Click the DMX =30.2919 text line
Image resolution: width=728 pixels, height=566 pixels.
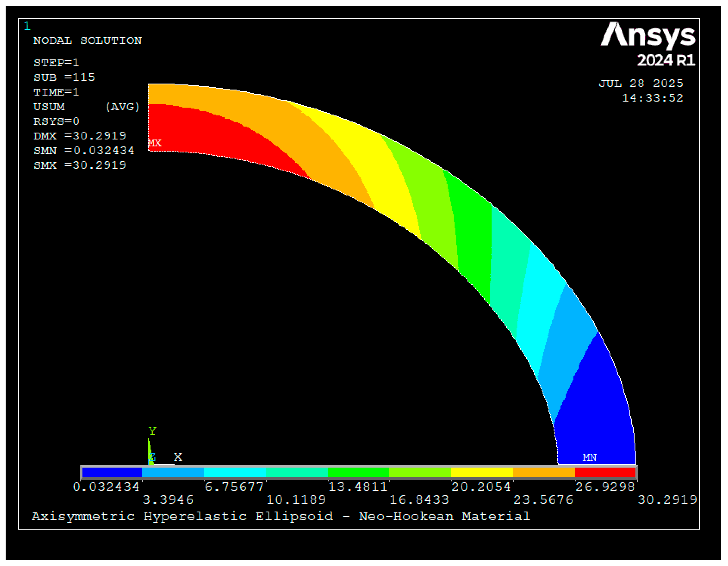[x=80, y=136]
